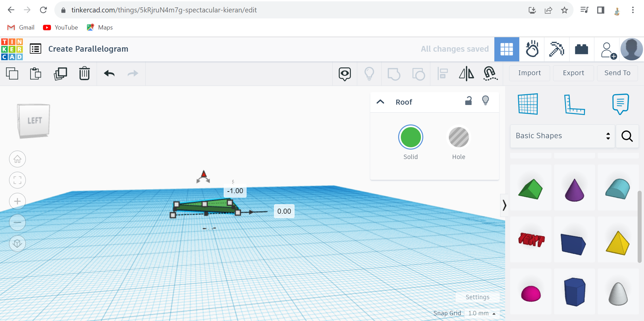
Task: Open the Maps bookmark
Action: pyautogui.click(x=100, y=28)
